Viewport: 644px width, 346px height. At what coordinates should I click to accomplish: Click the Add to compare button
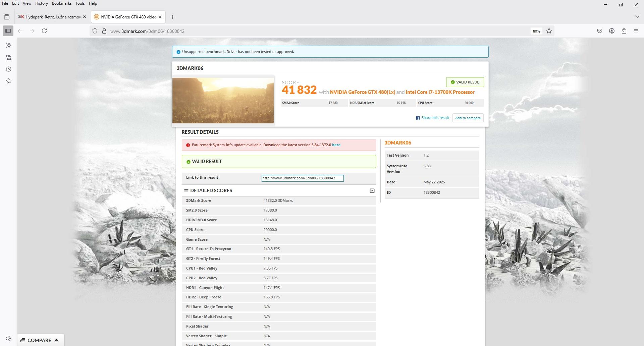click(468, 118)
